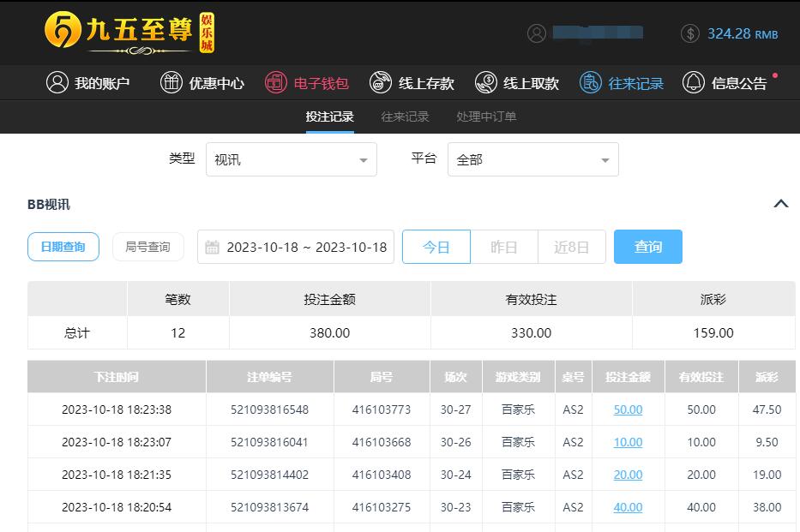Open bet amount link 10.00
This screenshot has height=532, width=800.
coord(628,442)
